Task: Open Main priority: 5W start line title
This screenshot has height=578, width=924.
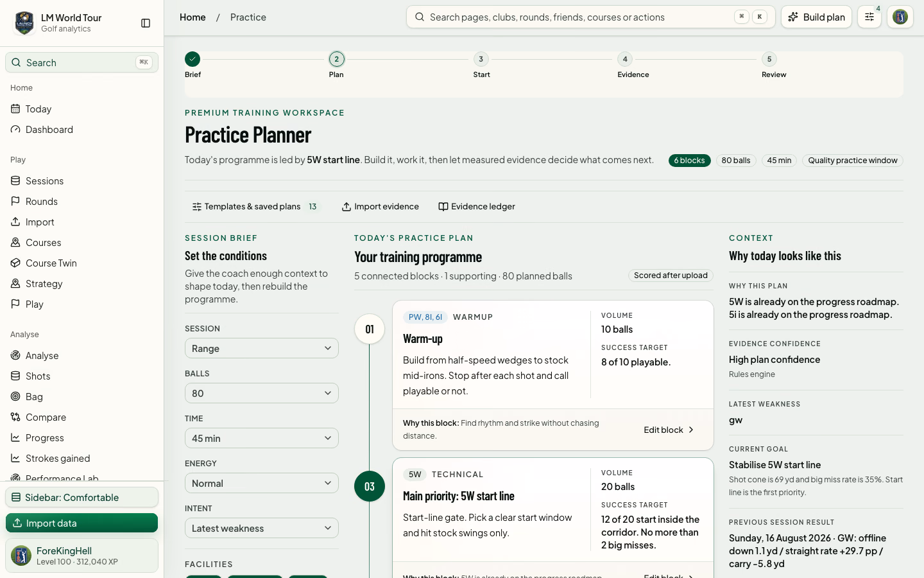Action: [x=459, y=496]
